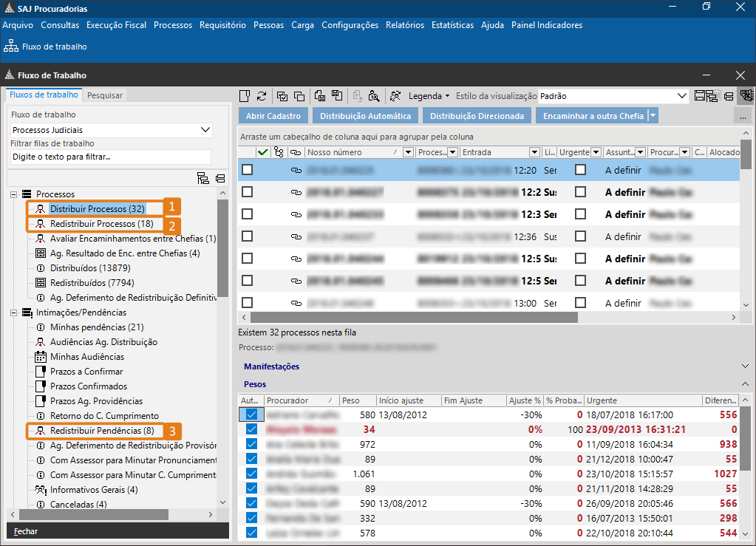Expand the Manifestações section
Image resolution: width=756 pixels, height=546 pixels.
click(x=744, y=366)
